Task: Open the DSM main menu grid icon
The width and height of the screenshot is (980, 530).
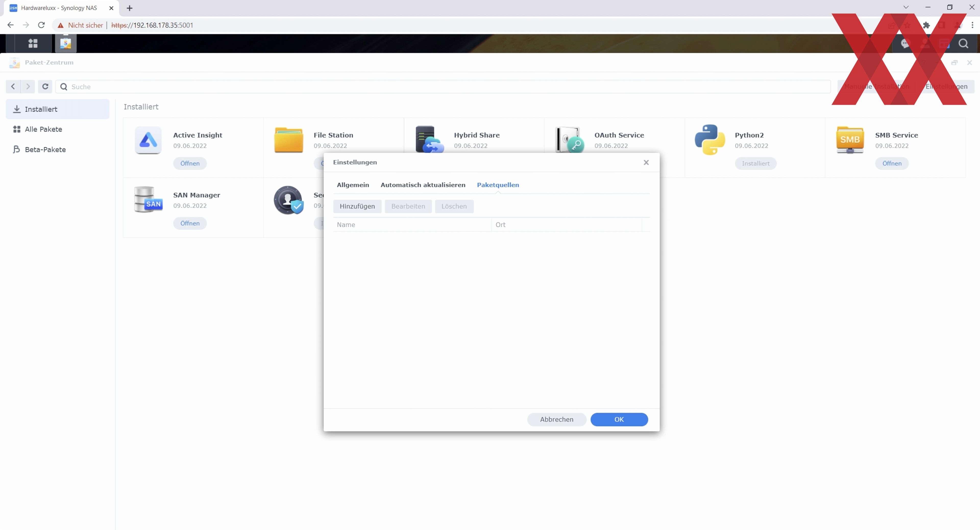Action: [33, 43]
